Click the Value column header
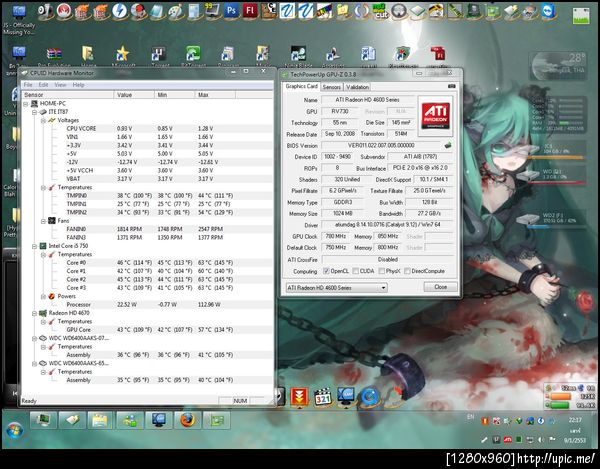 134,94
